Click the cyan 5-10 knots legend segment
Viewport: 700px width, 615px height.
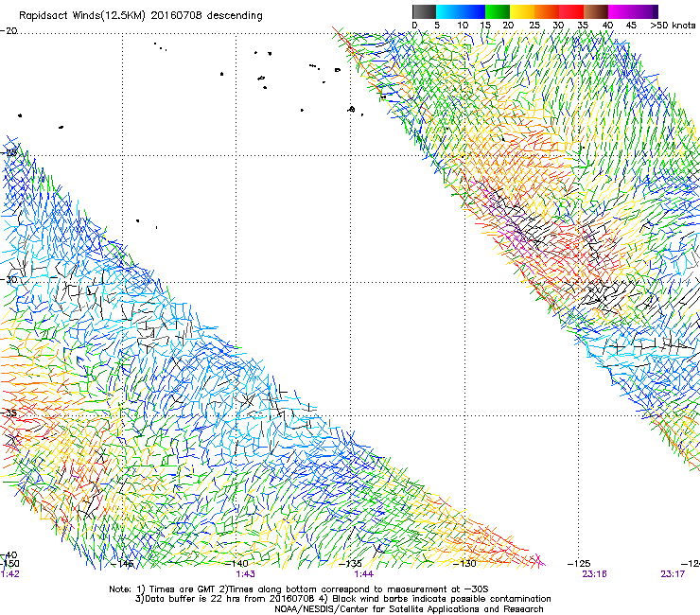448,11
